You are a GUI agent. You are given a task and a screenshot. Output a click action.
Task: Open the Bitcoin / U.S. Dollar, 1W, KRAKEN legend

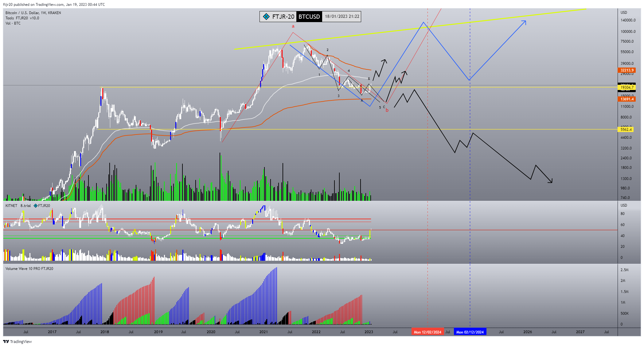tap(33, 13)
